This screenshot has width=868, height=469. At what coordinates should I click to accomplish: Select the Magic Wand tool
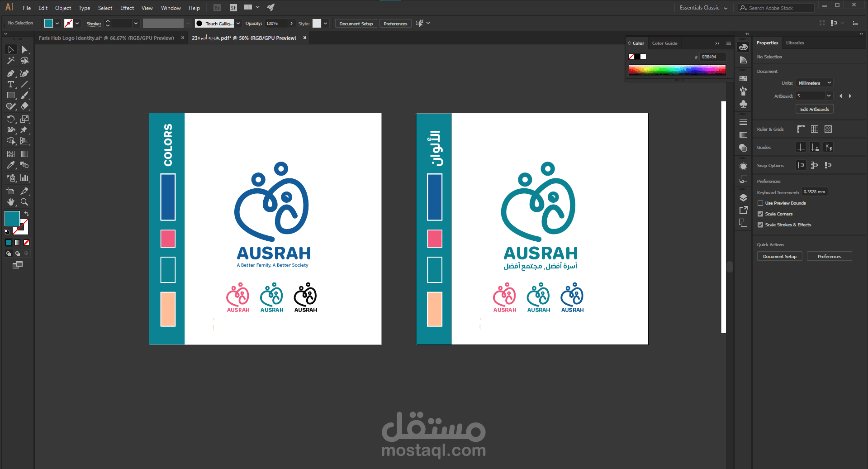pyautogui.click(x=11, y=61)
